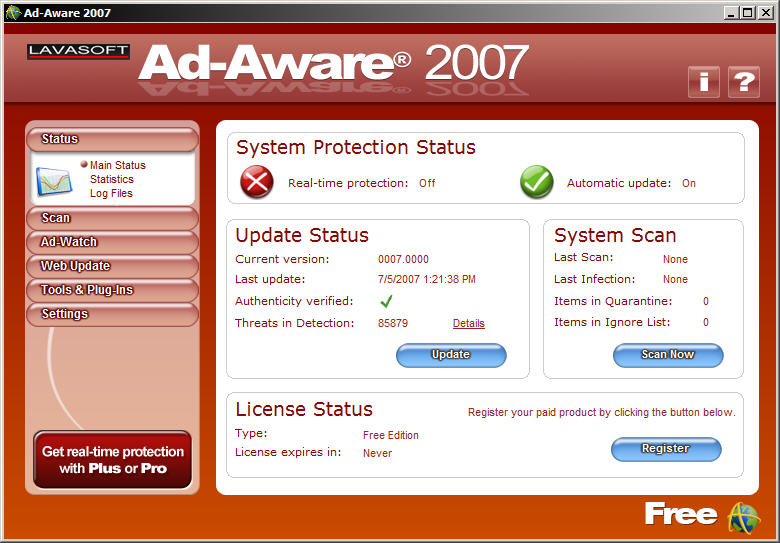Open the Ad-Watch section
The image size is (780, 543).
click(112, 242)
